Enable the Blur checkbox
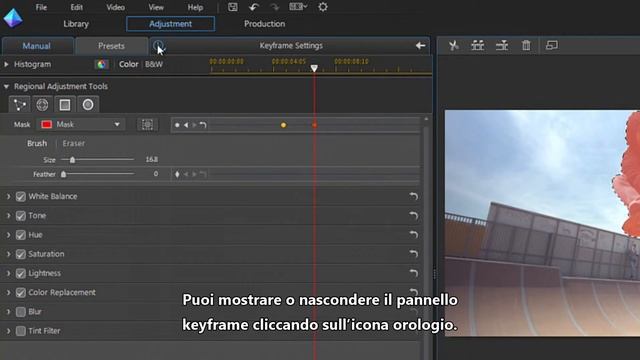This screenshot has height=360, width=640. pyautogui.click(x=20, y=312)
